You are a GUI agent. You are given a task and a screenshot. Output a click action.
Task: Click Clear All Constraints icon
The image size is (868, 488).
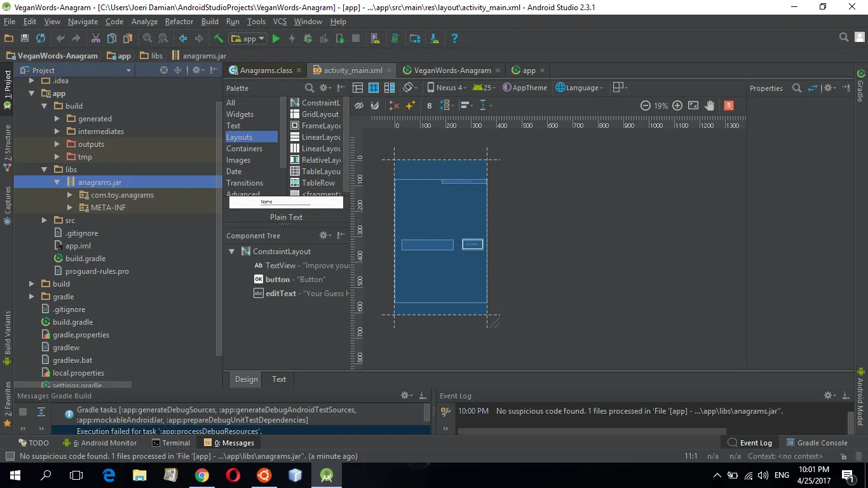pyautogui.click(x=394, y=105)
